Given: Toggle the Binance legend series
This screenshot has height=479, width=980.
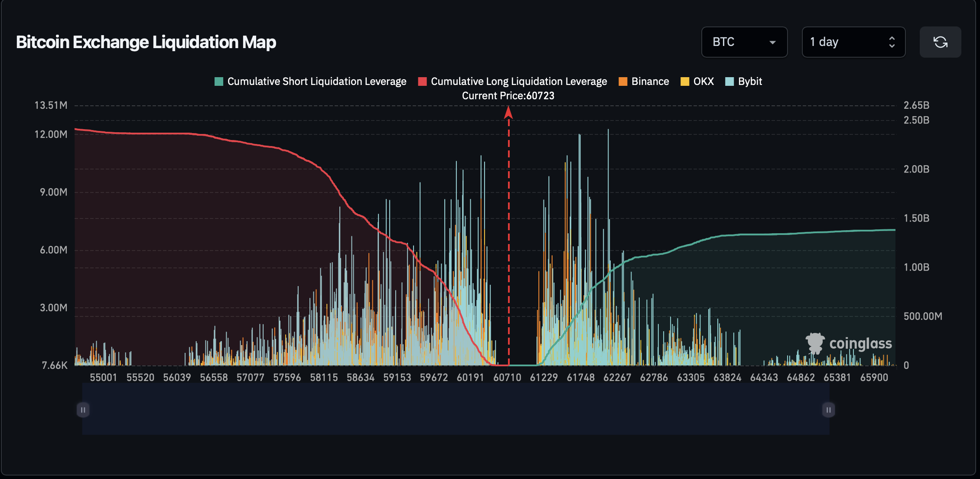Looking at the screenshot, I should [x=644, y=81].
